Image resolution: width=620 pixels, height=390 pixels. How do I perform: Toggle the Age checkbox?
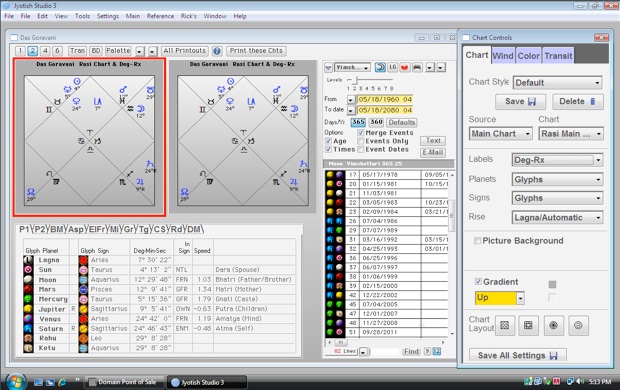[x=328, y=141]
